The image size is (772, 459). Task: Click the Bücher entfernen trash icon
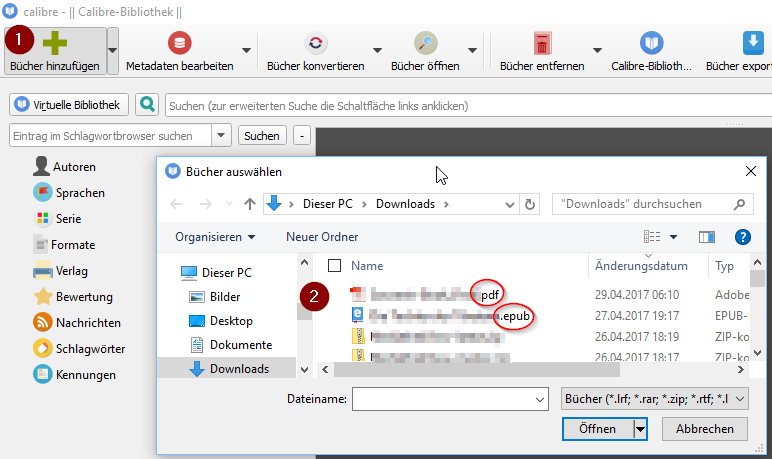542,43
